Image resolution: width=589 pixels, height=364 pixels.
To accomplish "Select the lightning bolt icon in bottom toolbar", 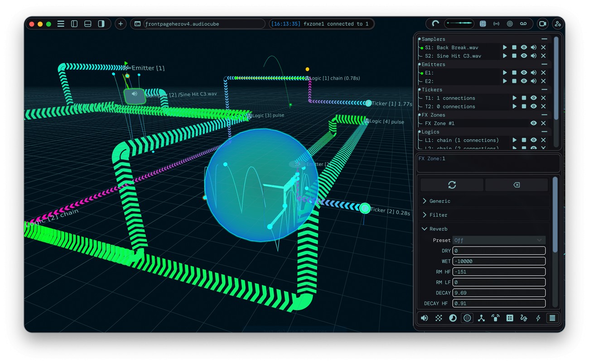I will click(538, 318).
